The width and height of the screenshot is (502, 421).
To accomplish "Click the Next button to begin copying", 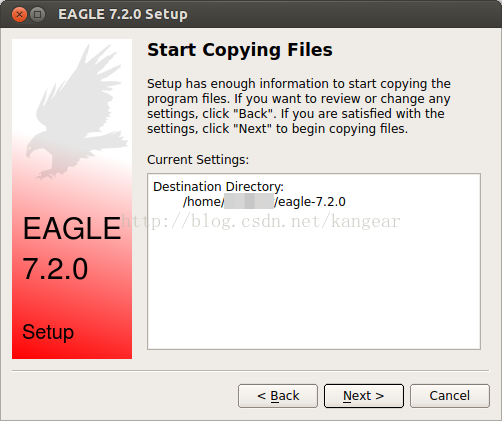I will click(x=364, y=396).
